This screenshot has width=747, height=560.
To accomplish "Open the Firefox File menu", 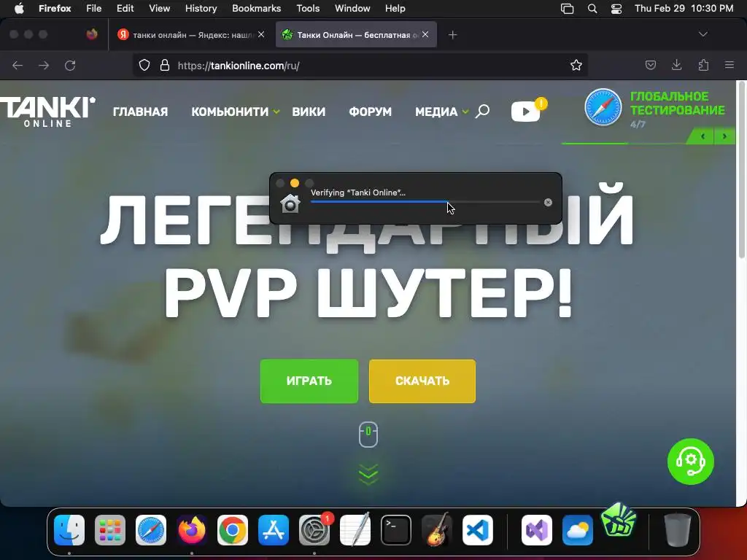I will click(x=93, y=9).
